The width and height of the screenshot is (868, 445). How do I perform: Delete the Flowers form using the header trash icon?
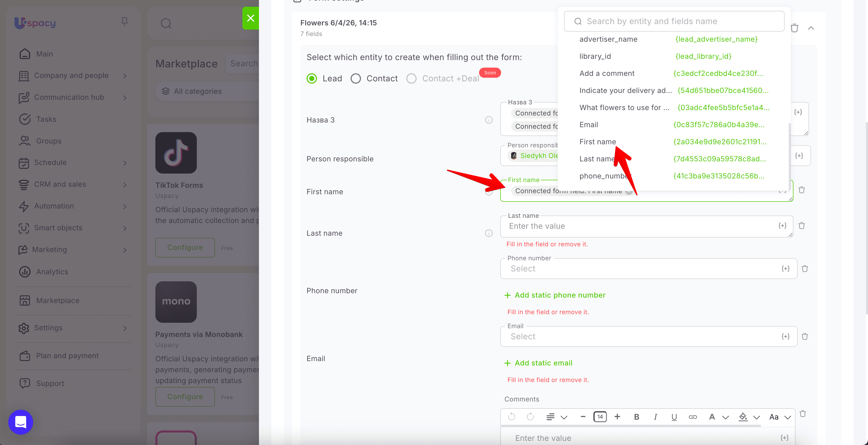(794, 28)
